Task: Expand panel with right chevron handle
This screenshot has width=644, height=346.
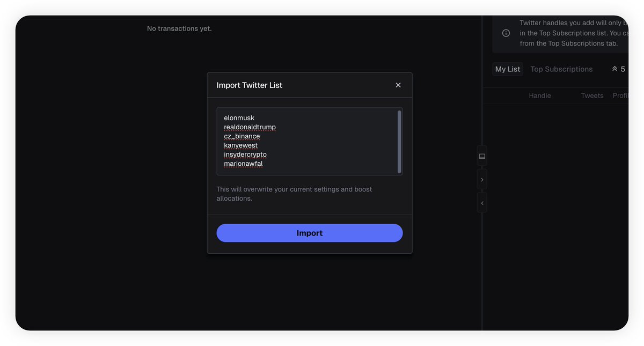Action: pos(482,180)
